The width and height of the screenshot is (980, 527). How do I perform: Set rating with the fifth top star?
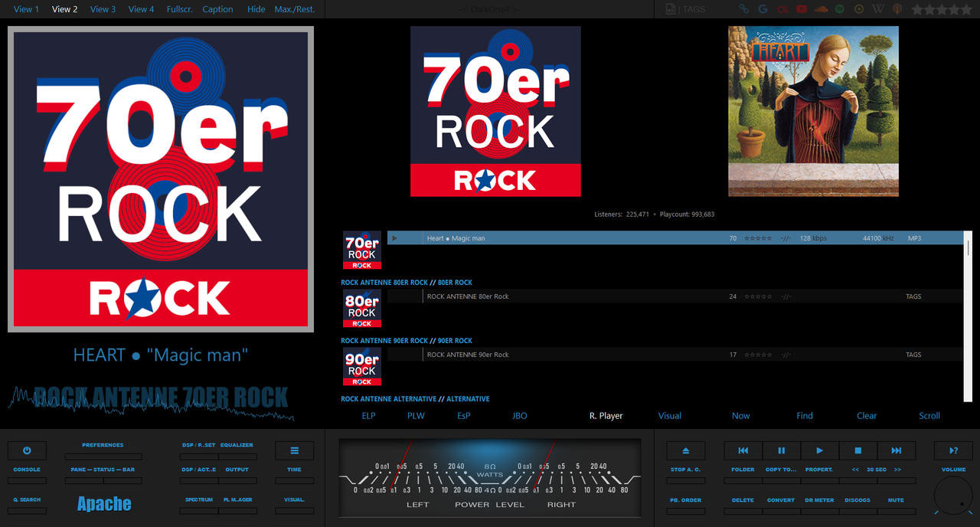point(966,9)
